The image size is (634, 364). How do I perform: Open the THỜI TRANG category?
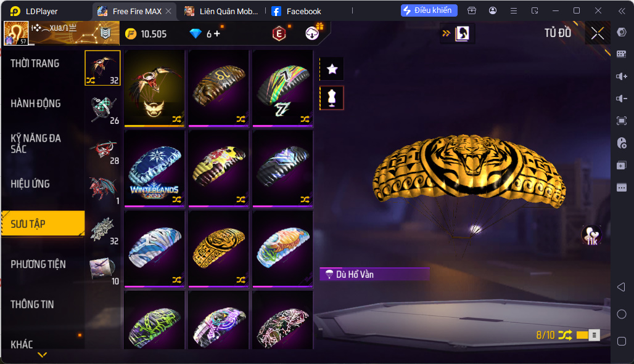35,63
